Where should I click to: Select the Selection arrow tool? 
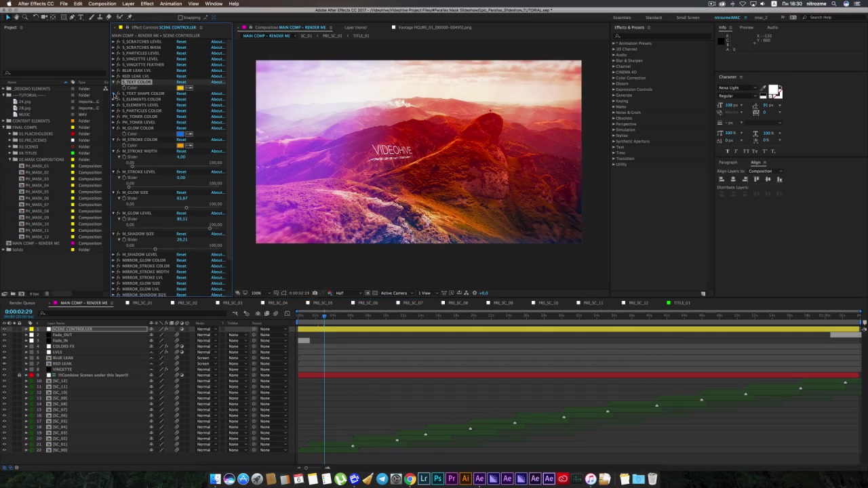coord(8,17)
